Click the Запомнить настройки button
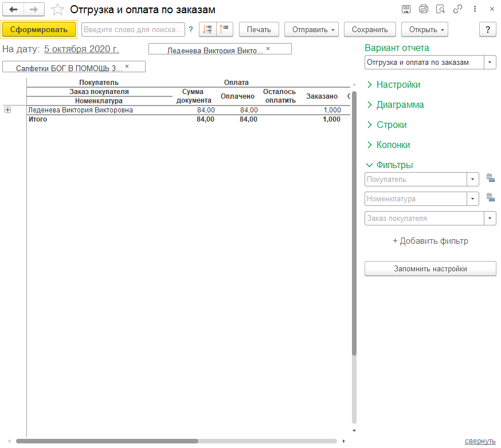The width and height of the screenshot is (501, 448). point(430,268)
